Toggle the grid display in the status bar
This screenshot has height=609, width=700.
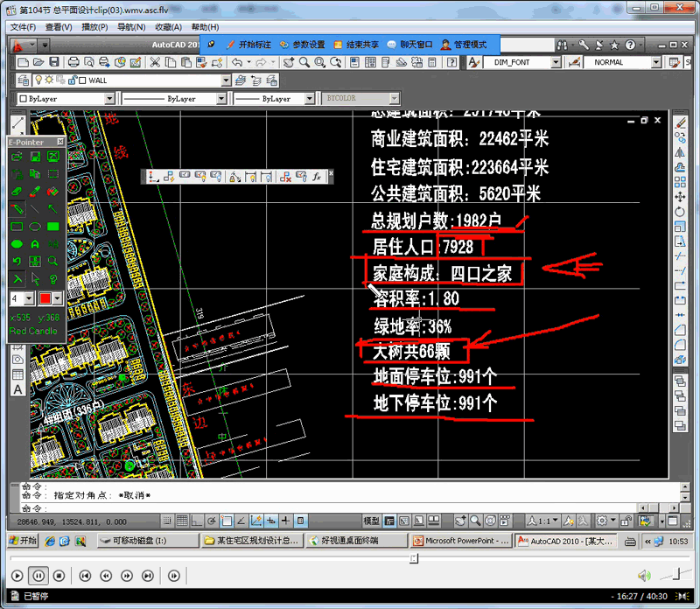[180, 522]
